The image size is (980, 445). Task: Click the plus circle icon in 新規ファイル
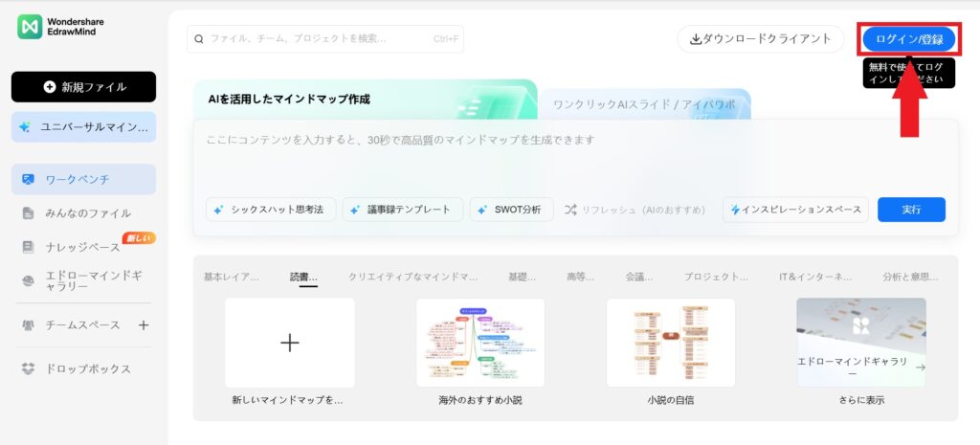(x=50, y=87)
